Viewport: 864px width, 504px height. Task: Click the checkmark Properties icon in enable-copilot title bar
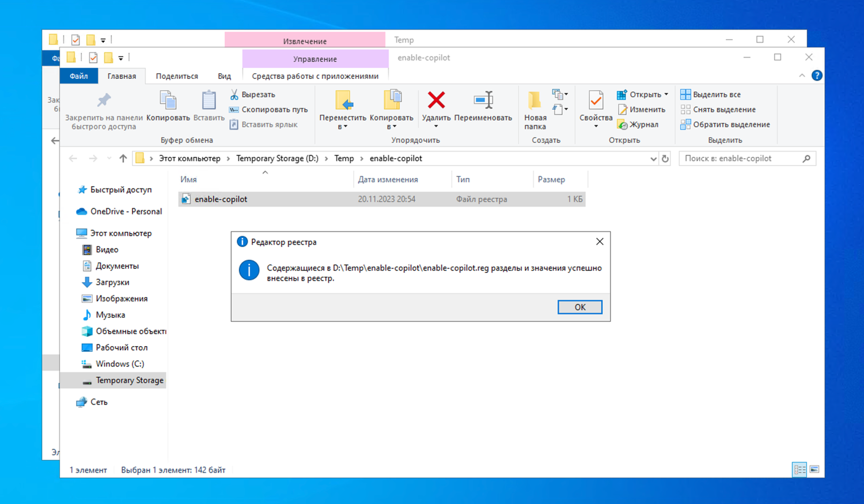93,58
